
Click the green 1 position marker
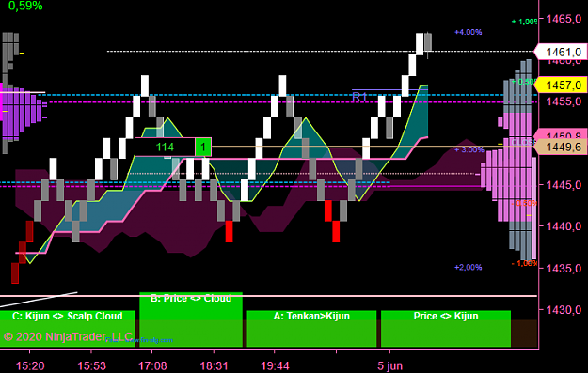pyautogui.click(x=203, y=147)
